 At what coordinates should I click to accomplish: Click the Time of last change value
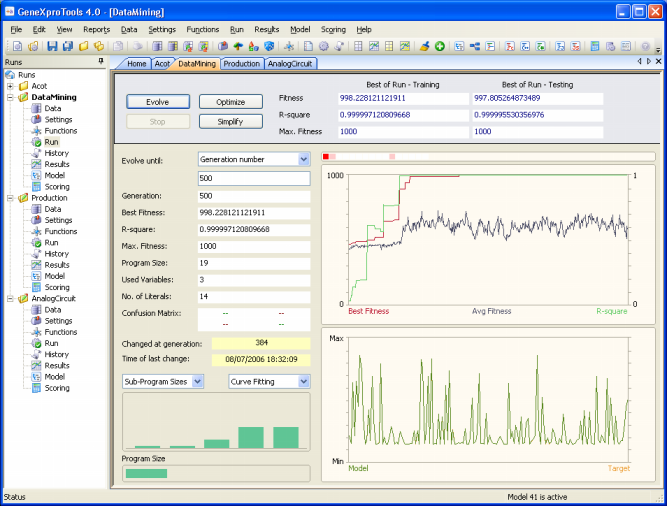point(261,359)
